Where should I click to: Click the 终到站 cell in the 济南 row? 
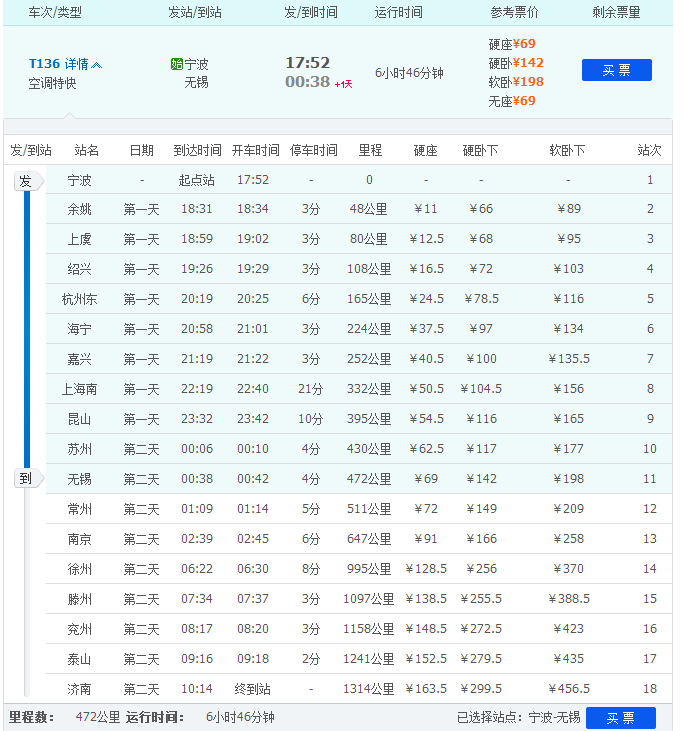(252, 689)
